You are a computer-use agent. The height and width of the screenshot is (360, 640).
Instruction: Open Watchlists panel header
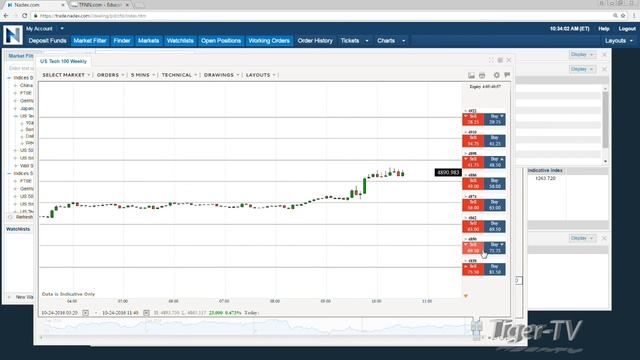(x=18, y=229)
